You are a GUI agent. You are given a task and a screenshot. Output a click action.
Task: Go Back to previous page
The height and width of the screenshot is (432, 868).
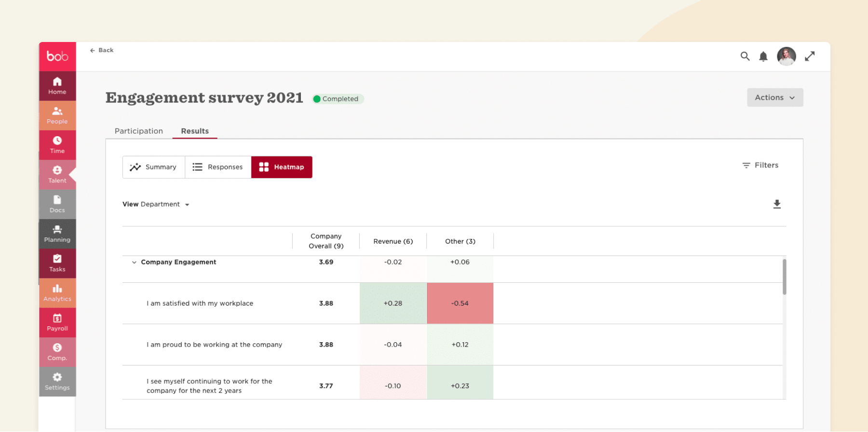[102, 50]
